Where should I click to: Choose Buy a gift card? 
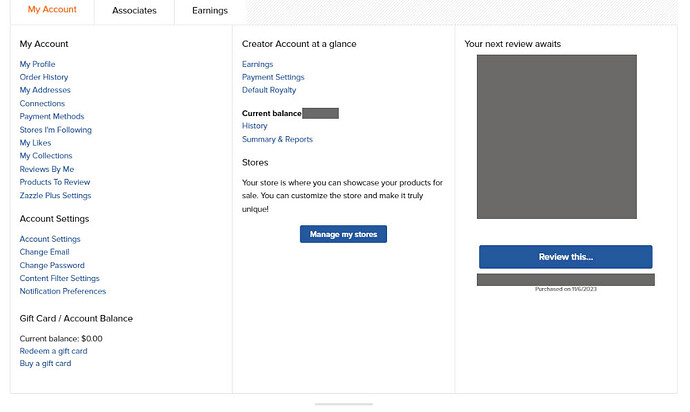pos(45,364)
